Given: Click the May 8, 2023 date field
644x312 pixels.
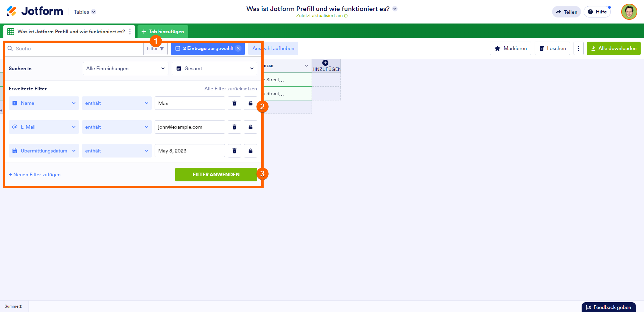Looking at the screenshot, I should 190,151.
